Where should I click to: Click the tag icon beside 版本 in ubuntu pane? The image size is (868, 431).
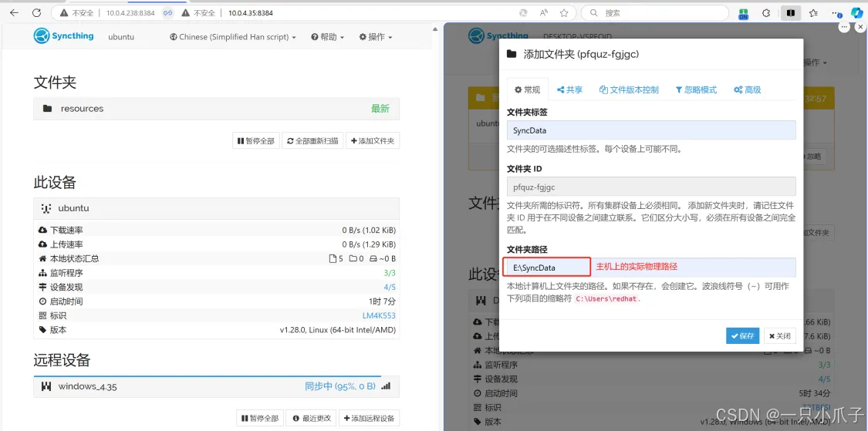pyautogui.click(x=42, y=330)
